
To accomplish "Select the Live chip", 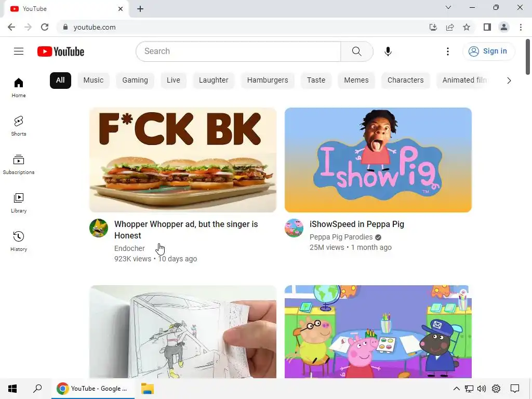I will point(174,81).
